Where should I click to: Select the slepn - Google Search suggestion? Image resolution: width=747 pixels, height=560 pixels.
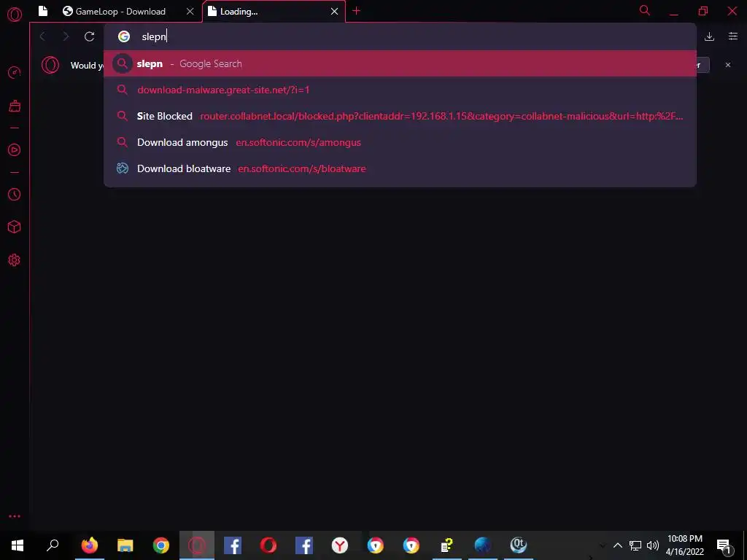point(400,63)
